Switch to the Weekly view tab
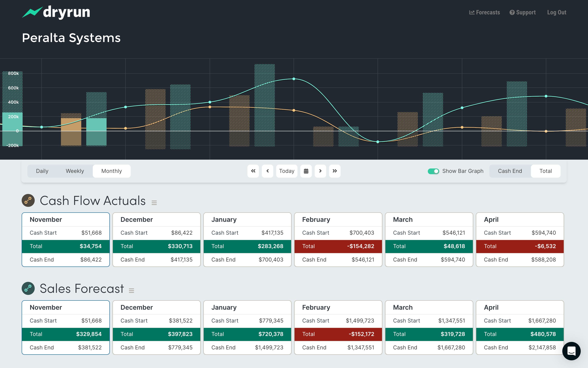Viewport: 588px width, 368px height. click(75, 171)
